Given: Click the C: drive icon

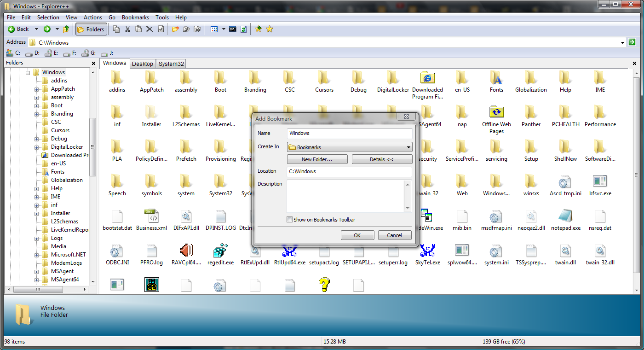Looking at the screenshot, I should pos(9,53).
